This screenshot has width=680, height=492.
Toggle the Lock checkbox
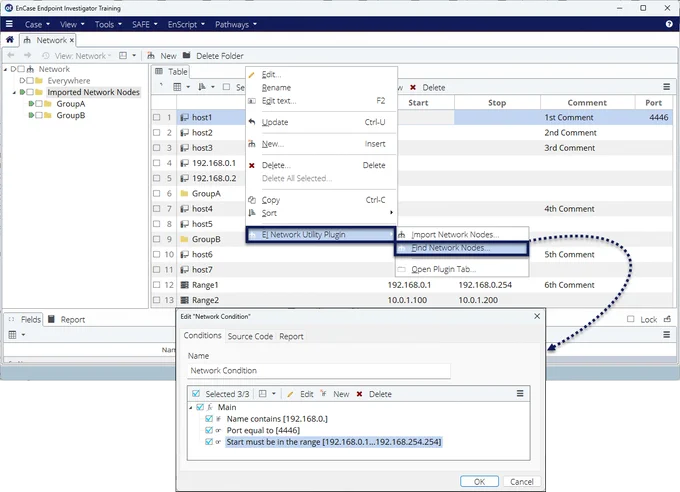click(631, 319)
